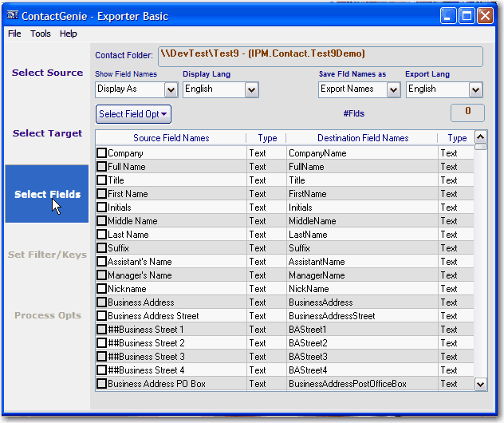Check the Business Address field checkbox

pyautogui.click(x=102, y=302)
